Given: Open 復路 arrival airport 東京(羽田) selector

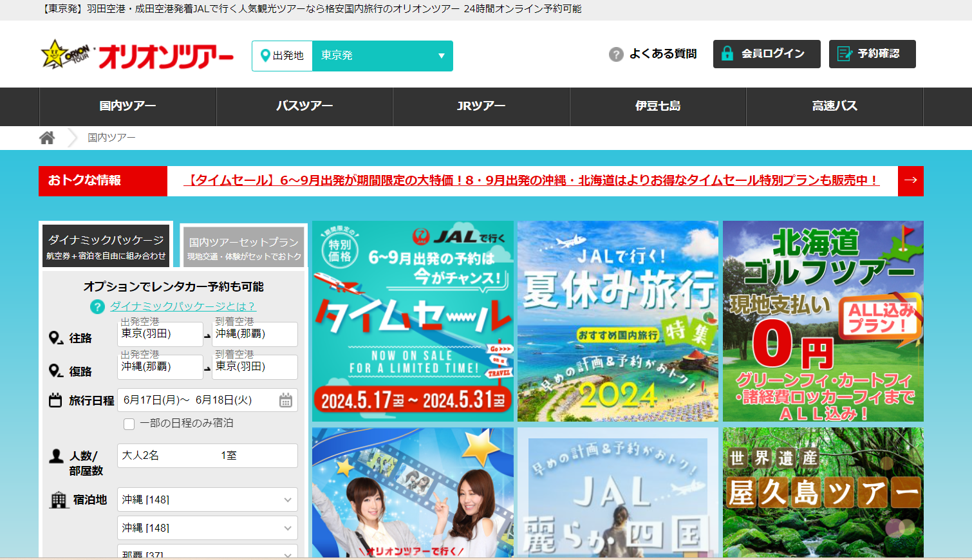Looking at the screenshot, I should click(255, 367).
